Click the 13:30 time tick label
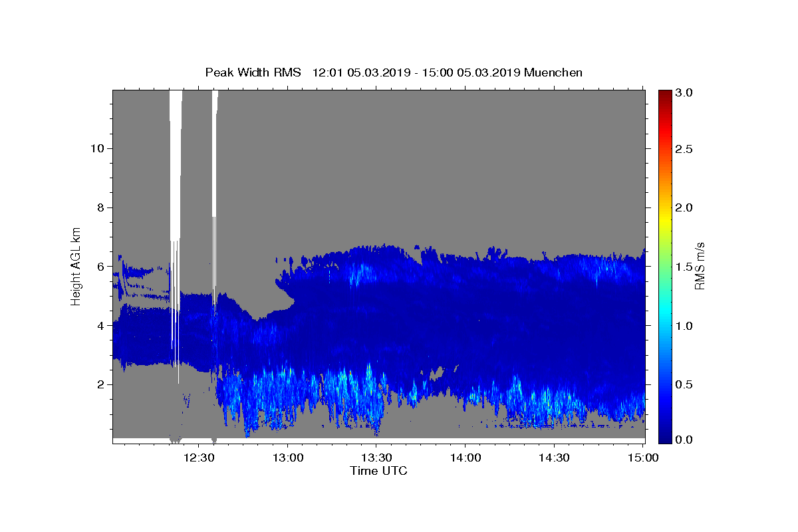 pos(377,458)
